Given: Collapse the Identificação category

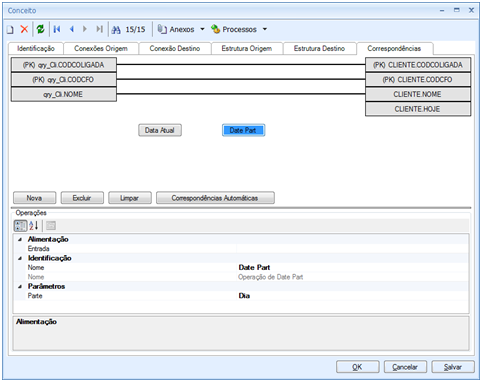Looking at the screenshot, I should 20,258.
